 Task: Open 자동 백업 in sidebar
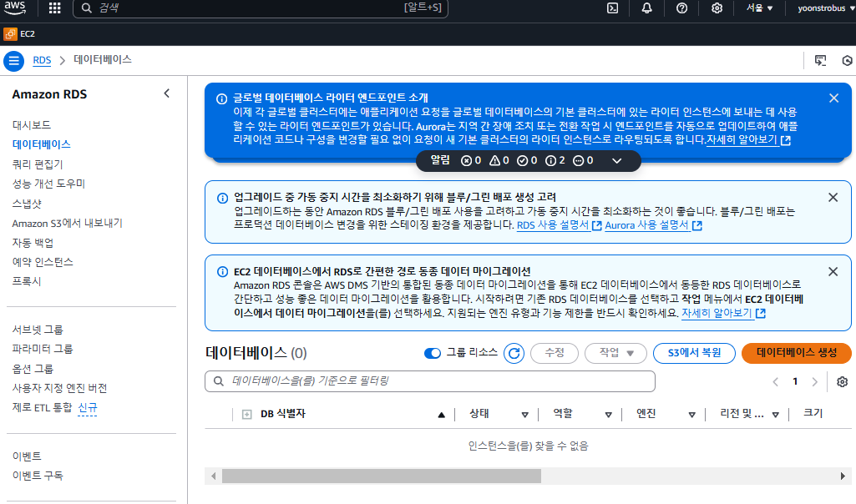pos(33,243)
